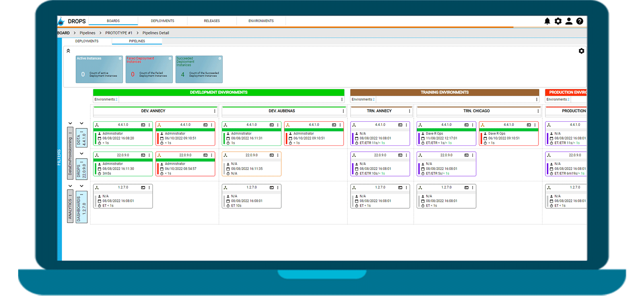Open kebab menu on DEV. ANNECY card dated 06/10/2022 09:10:51
This screenshot has height=296, width=644.
212,125
